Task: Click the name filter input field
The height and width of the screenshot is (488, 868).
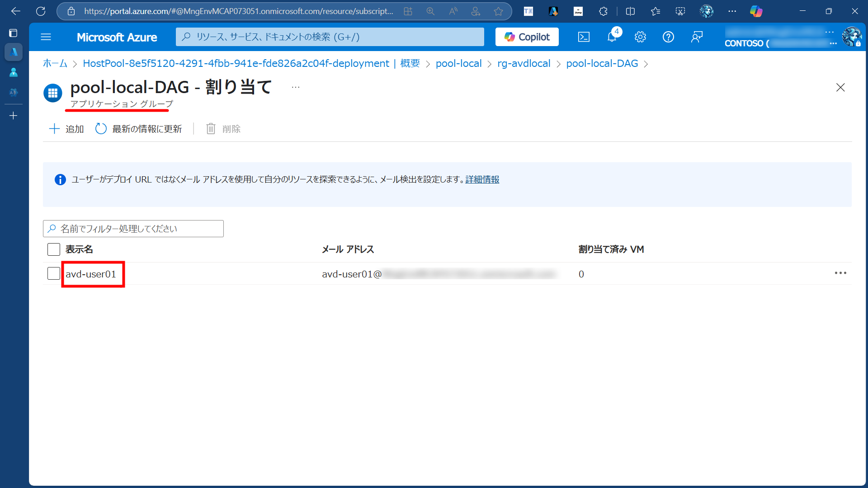Action: [x=133, y=228]
